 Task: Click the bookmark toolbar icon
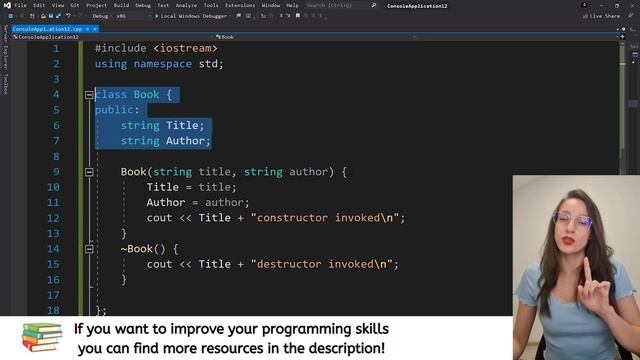point(298,16)
